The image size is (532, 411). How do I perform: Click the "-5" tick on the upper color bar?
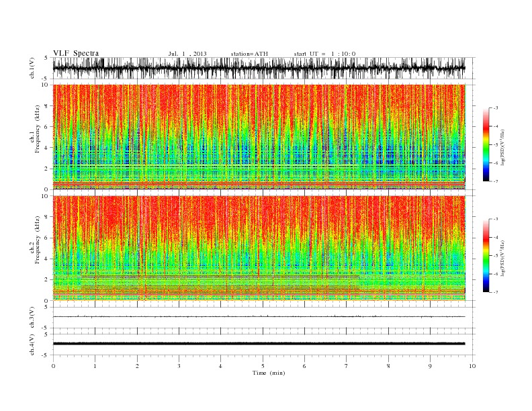pyautogui.click(x=496, y=145)
